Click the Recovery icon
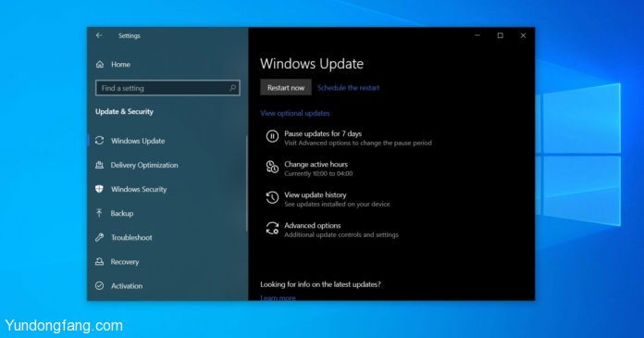 [99, 261]
